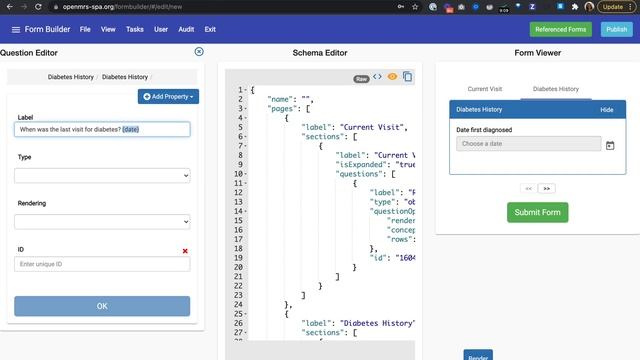Viewport: 640px width, 360px height.
Task: Open the Add Property dropdown
Action: [168, 96]
